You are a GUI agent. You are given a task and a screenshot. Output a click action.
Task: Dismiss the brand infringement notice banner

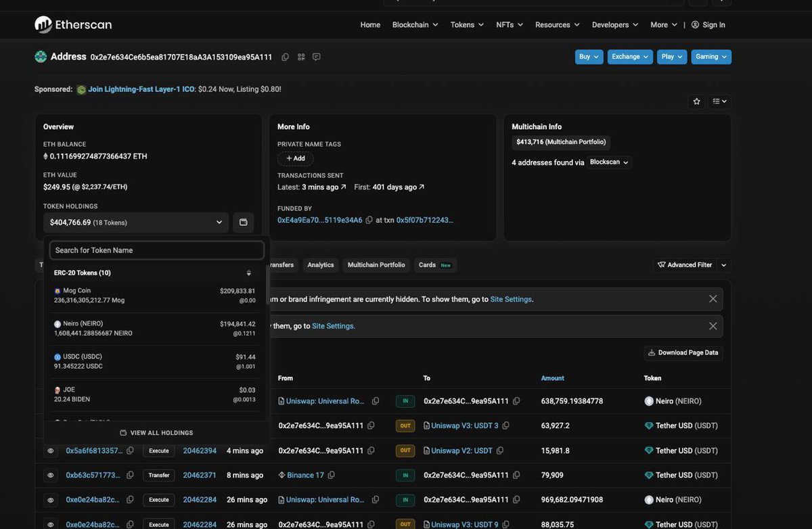click(713, 299)
